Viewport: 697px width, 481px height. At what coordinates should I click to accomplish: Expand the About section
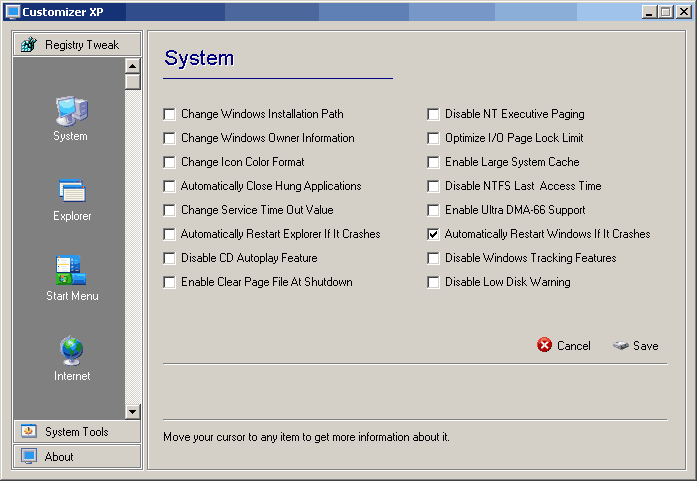(77, 457)
